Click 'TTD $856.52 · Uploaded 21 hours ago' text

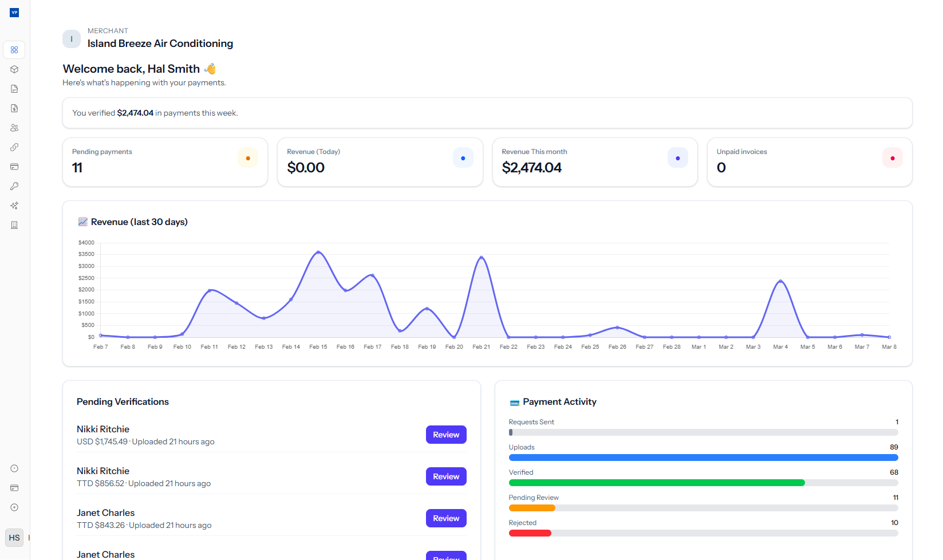pyautogui.click(x=144, y=483)
